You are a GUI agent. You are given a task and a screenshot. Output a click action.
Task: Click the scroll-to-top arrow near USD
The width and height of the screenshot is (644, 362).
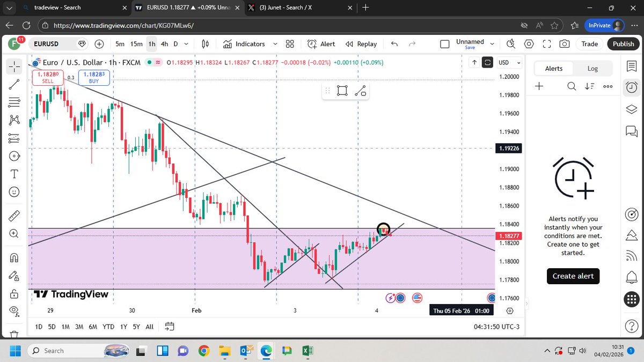pyautogui.click(x=474, y=63)
